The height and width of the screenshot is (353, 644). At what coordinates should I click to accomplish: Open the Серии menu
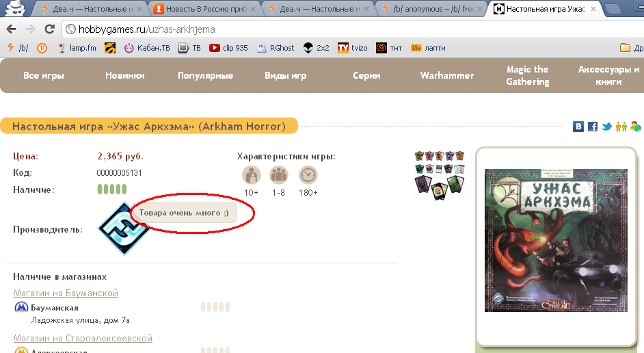pos(366,76)
